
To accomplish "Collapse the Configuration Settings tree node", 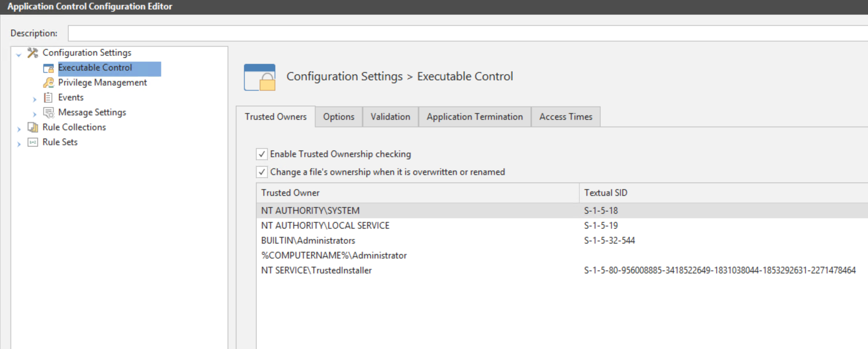I will point(19,55).
